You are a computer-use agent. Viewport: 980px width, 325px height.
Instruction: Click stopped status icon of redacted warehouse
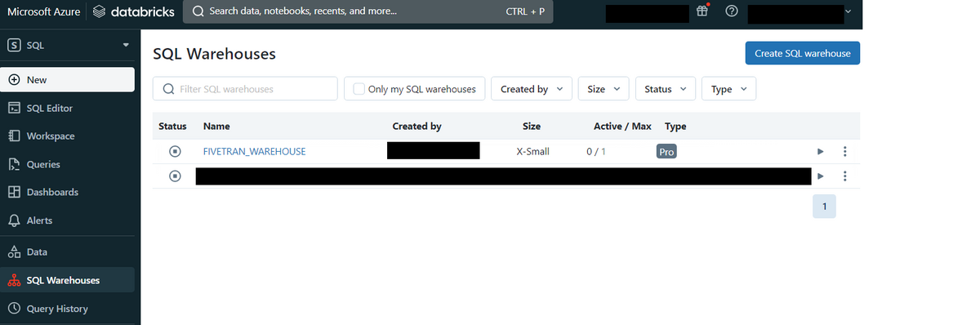(x=175, y=176)
